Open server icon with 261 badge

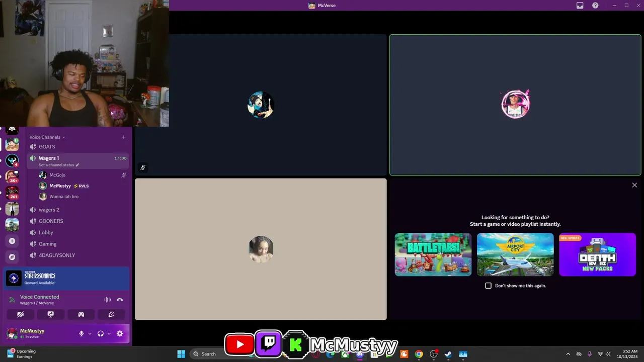pyautogui.click(x=12, y=193)
